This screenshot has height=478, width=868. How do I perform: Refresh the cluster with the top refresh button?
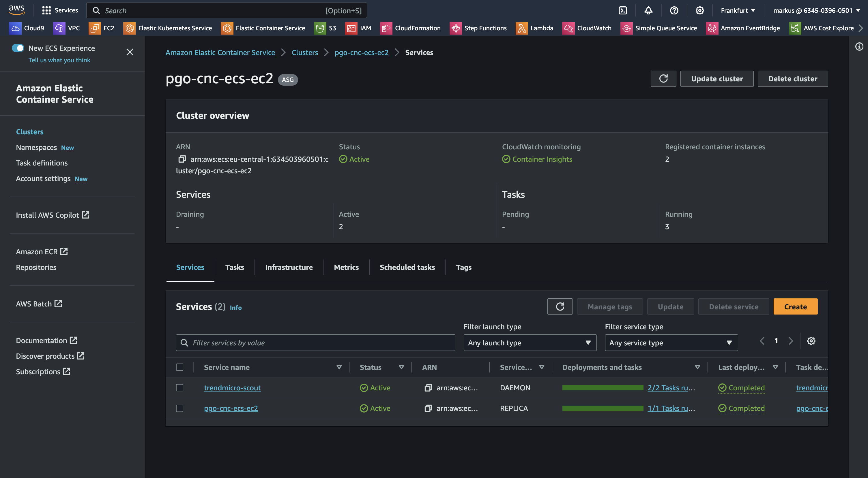(663, 79)
